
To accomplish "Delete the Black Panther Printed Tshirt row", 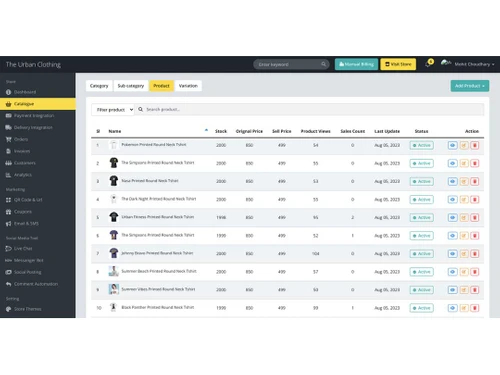I will click(475, 308).
